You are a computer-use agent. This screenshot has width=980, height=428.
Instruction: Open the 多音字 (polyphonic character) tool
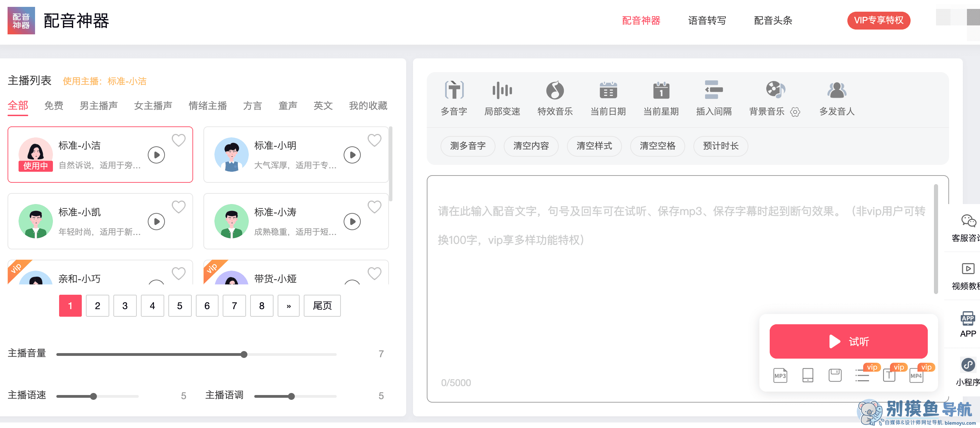[x=454, y=98]
